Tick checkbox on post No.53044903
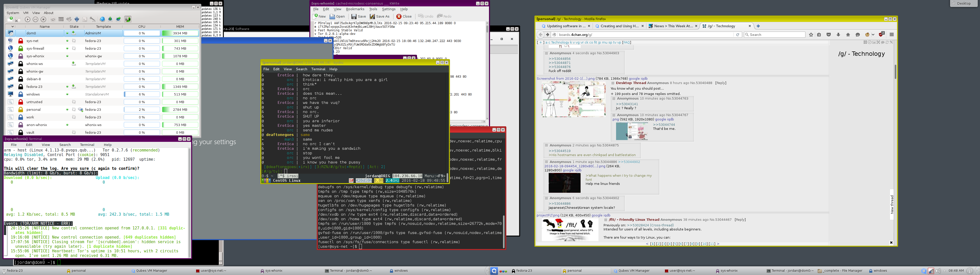The height and width of the screenshot is (275, 980). (x=546, y=53)
